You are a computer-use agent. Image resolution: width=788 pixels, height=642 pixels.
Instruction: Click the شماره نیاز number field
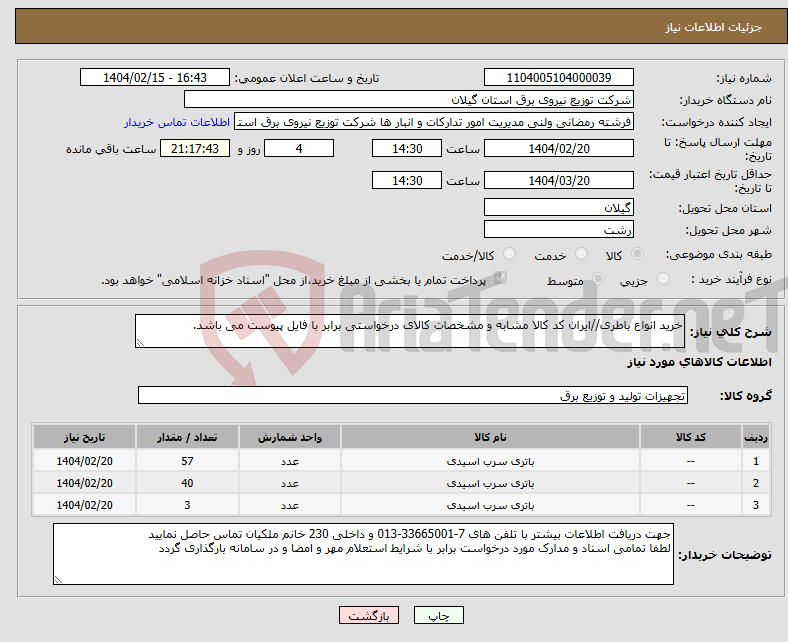click(558, 78)
